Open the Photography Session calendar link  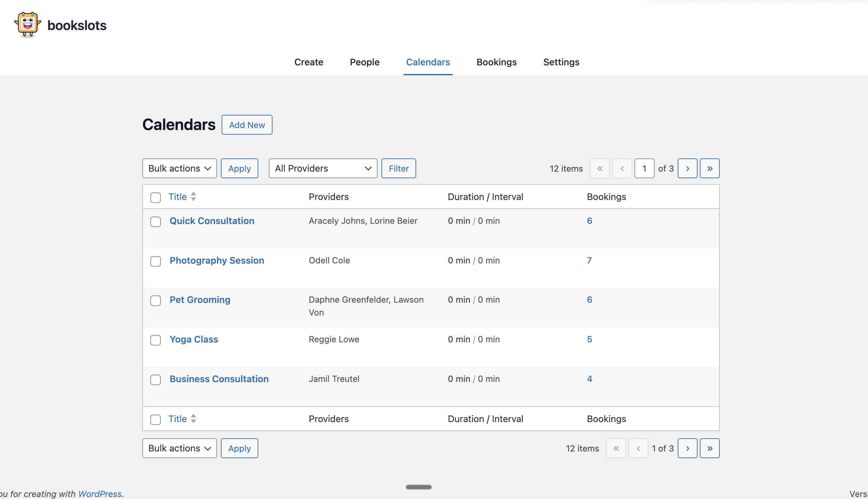click(x=217, y=260)
